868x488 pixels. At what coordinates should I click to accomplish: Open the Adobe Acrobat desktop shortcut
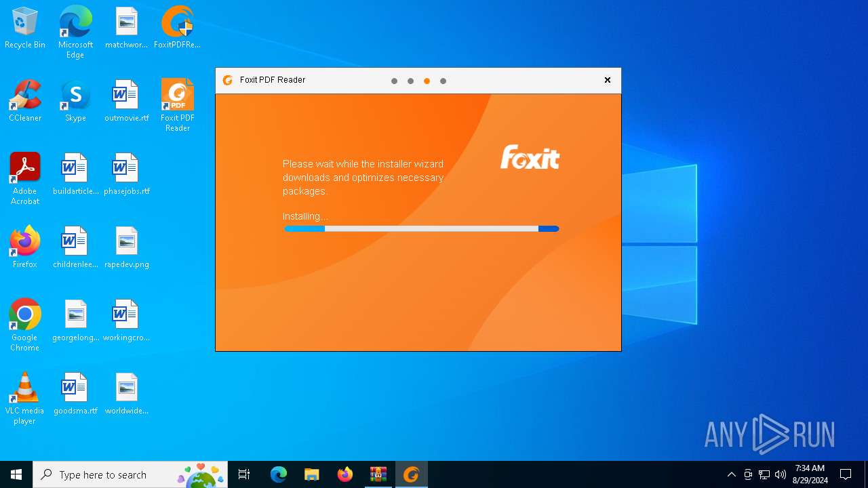click(x=25, y=178)
